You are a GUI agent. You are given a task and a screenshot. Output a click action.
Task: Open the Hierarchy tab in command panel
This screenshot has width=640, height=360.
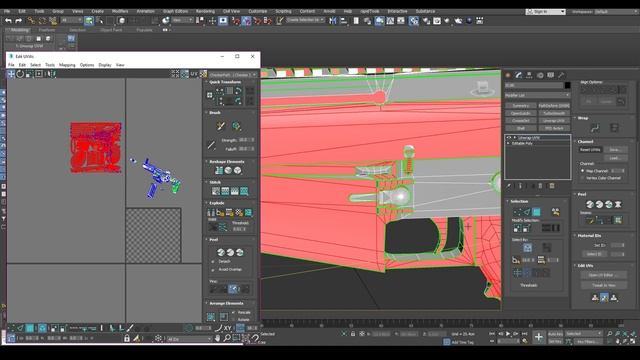coord(529,75)
